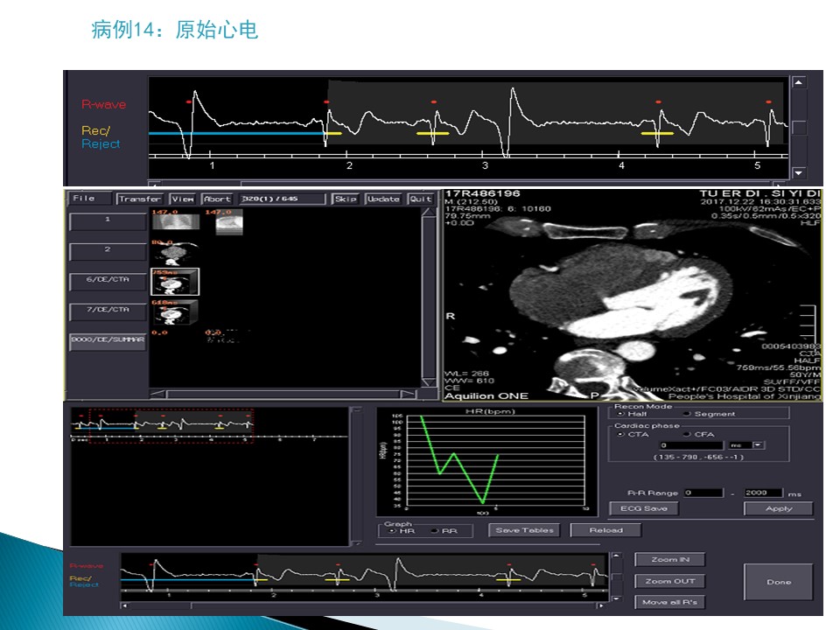Open the View menu
This screenshot has height=630, width=840.
click(182, 199)
